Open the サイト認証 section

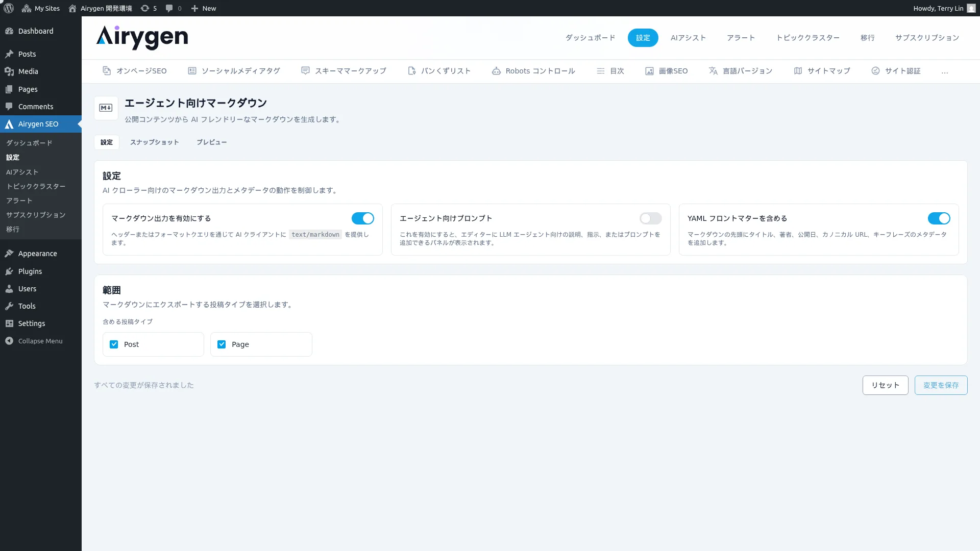pos(896,71)
